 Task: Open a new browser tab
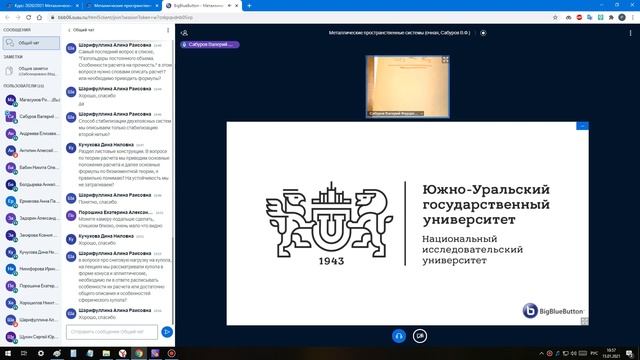[x=249, y=6]
